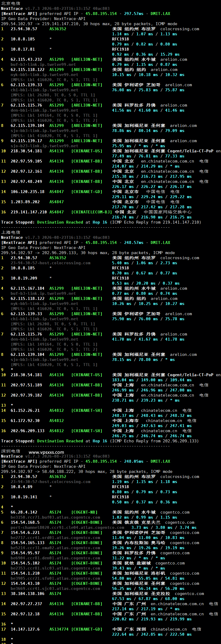Click location 美国 加利福尼亚 洛杉矶
Screen dimensions: 221x644
point(139,573)
